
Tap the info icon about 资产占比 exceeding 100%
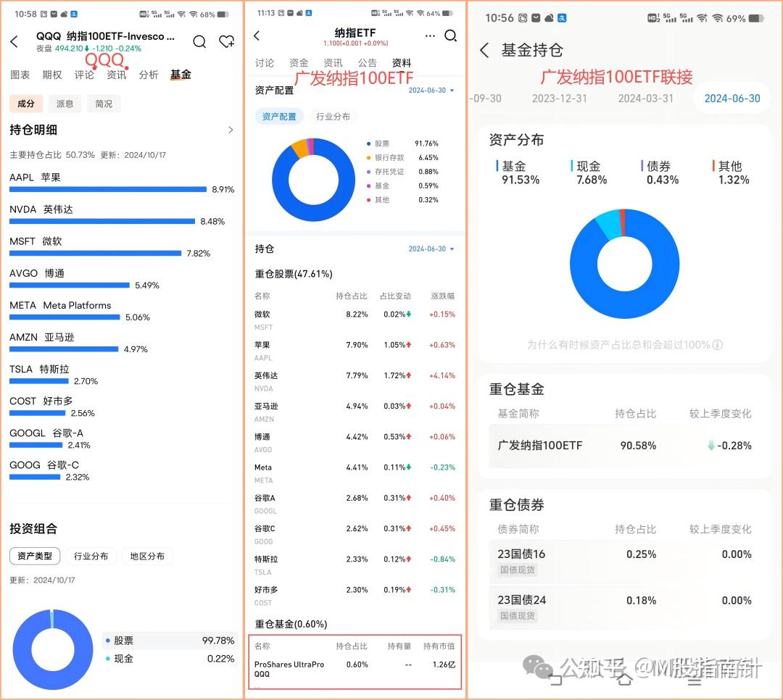tap(717, 345)
